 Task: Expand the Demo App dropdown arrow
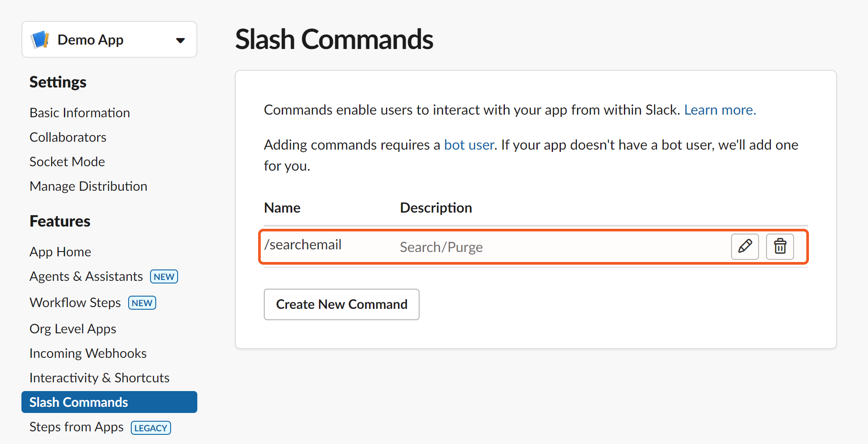[180, 40]
